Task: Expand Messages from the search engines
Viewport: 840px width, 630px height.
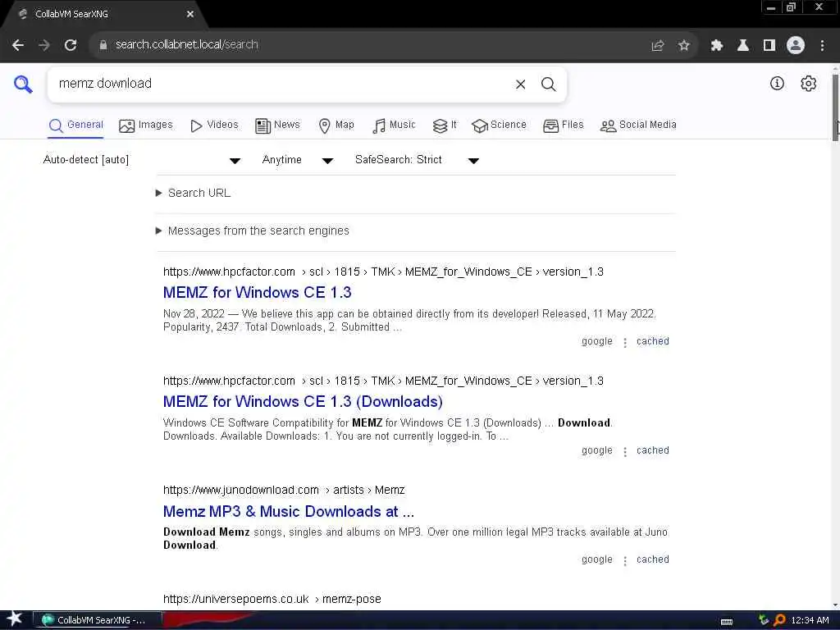Action: pos(253,231)
